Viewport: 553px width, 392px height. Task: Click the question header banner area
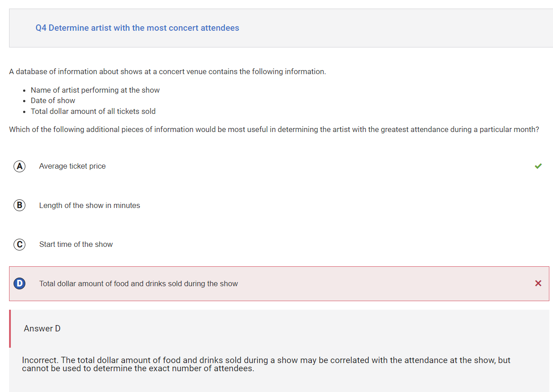pos(281,28)
